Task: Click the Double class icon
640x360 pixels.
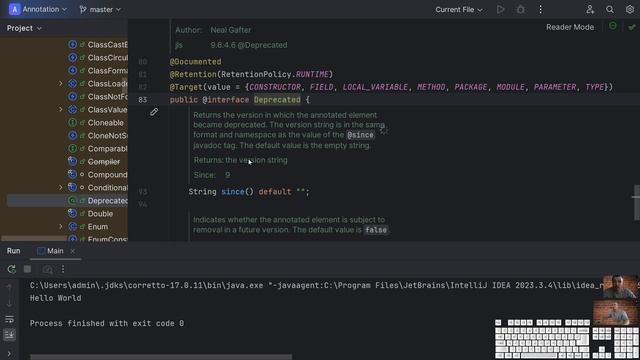Action: [x=72, y=213]
